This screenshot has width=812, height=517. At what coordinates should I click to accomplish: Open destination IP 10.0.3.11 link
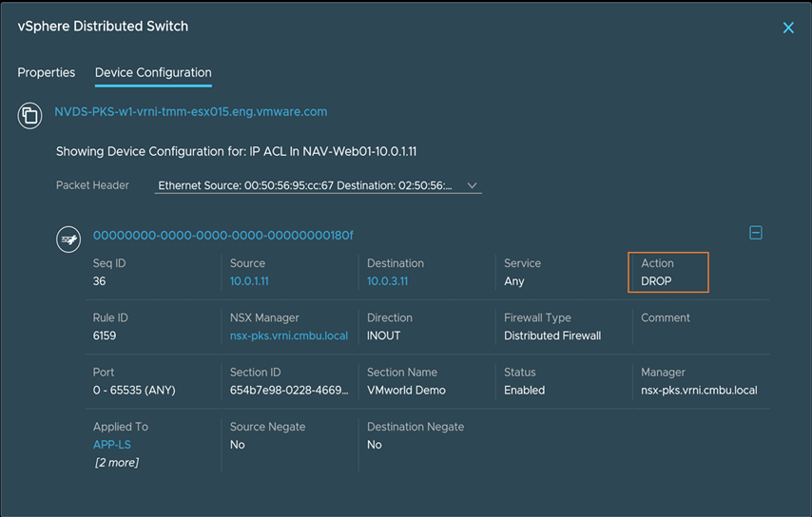coord(386,281)
